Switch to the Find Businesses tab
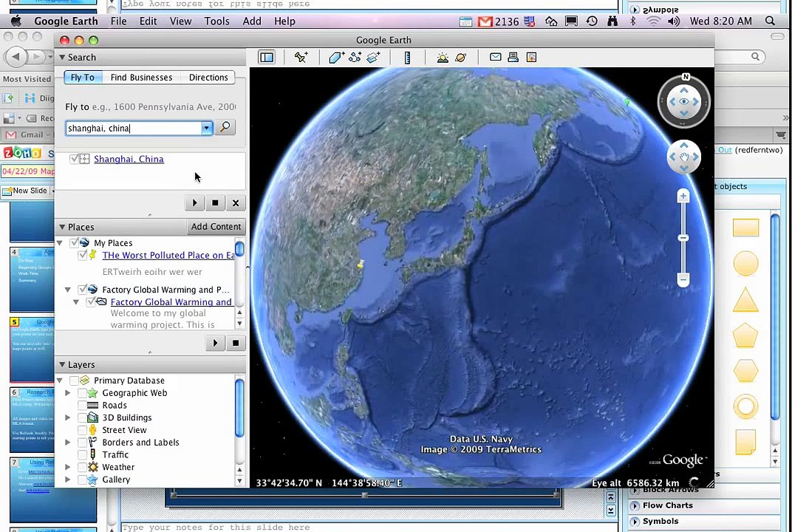Viewport: 792px width, 532px height. click(x=141, y=78)
